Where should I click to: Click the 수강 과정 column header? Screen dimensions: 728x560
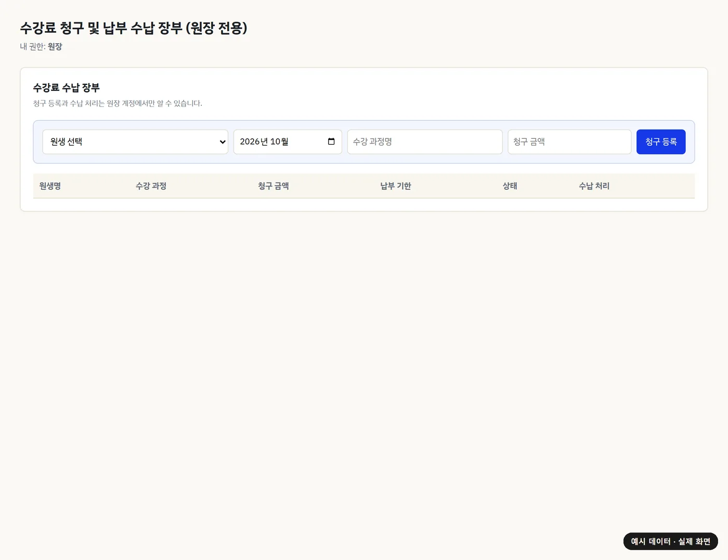tap(151, 186)
